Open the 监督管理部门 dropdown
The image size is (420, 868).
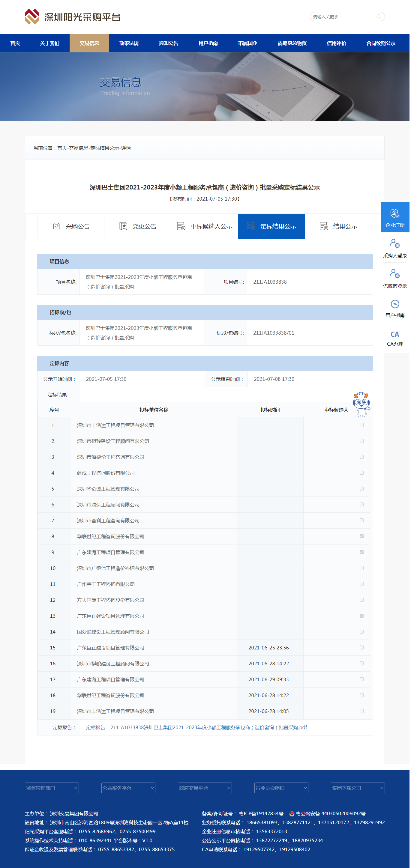[52, 788]
